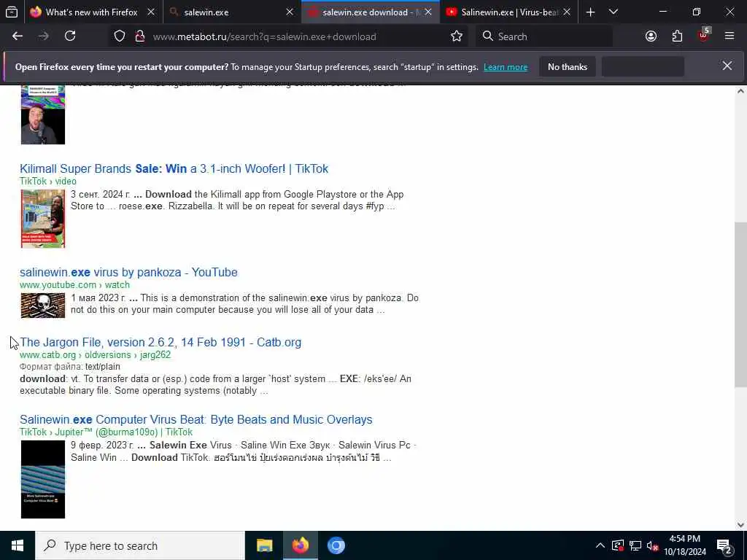Open the Extensions puzzle icon
Screen dimensions: 747x560
point(677,36)
